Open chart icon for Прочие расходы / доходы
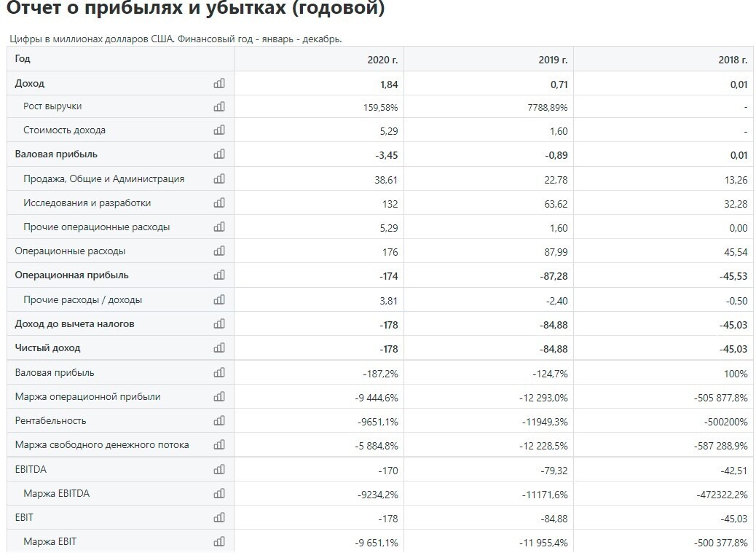 point(219,299)
